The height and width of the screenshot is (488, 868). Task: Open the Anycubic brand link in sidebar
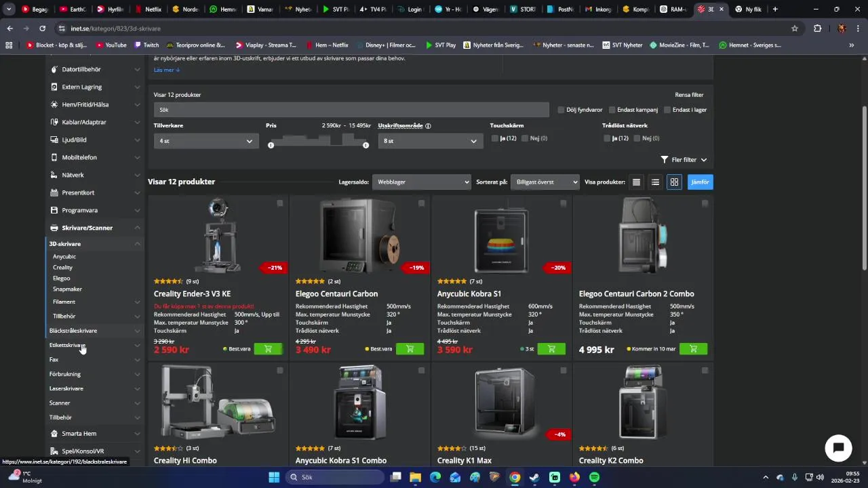[x=64, y=257]
